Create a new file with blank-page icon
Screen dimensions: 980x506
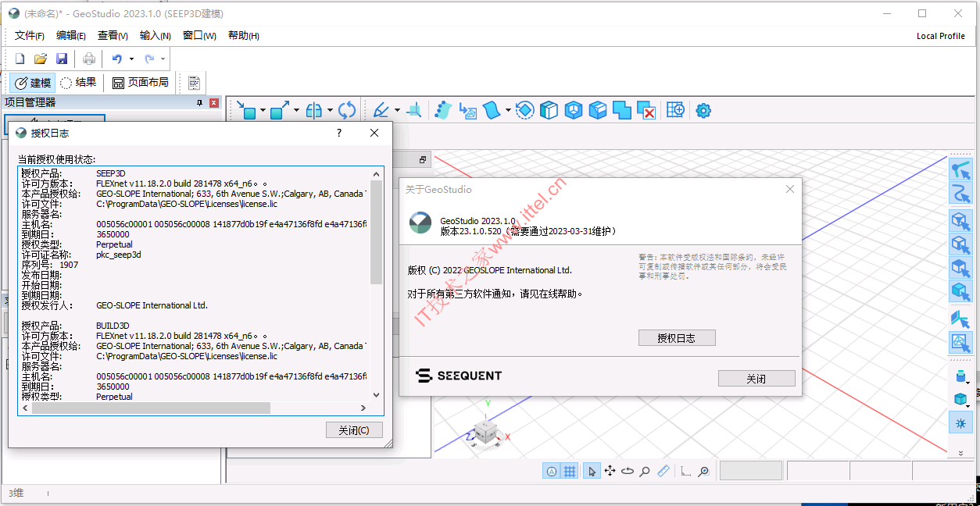click(x=20, y=59)
